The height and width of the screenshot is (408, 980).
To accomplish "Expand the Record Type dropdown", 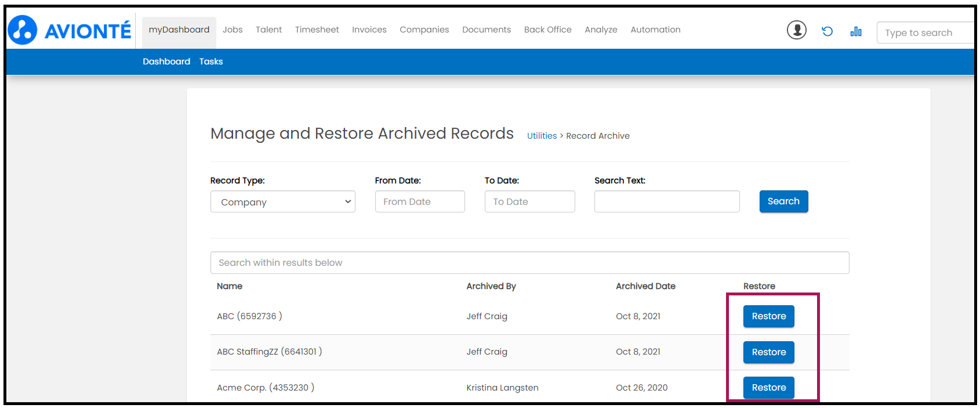I will pyautogui.click(x=282, y=202).
